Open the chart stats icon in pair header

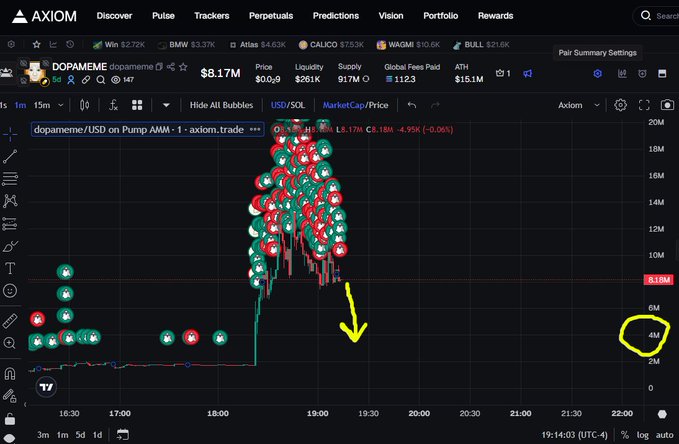point(622,74)
